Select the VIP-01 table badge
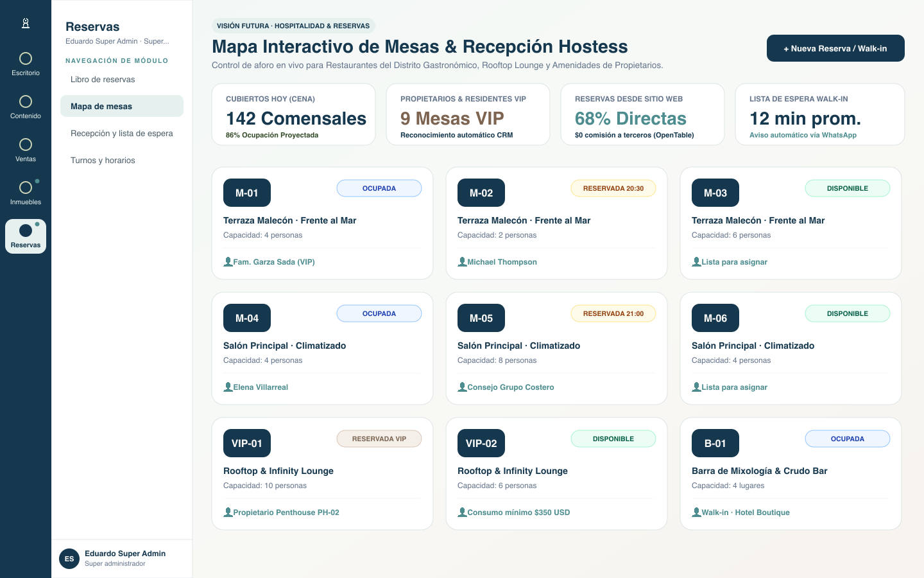The height and width of the screenshot is (578, 924). 247,443
